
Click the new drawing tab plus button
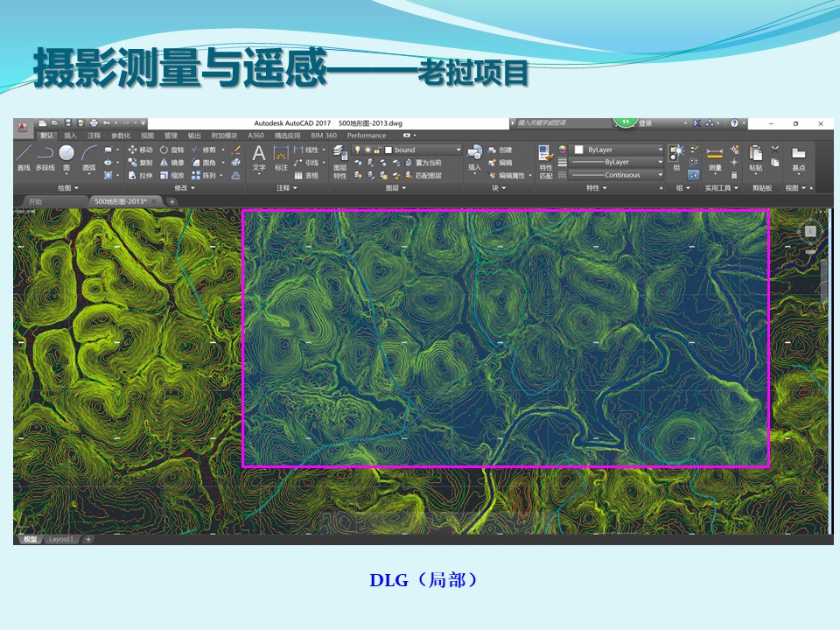point(172,201)
